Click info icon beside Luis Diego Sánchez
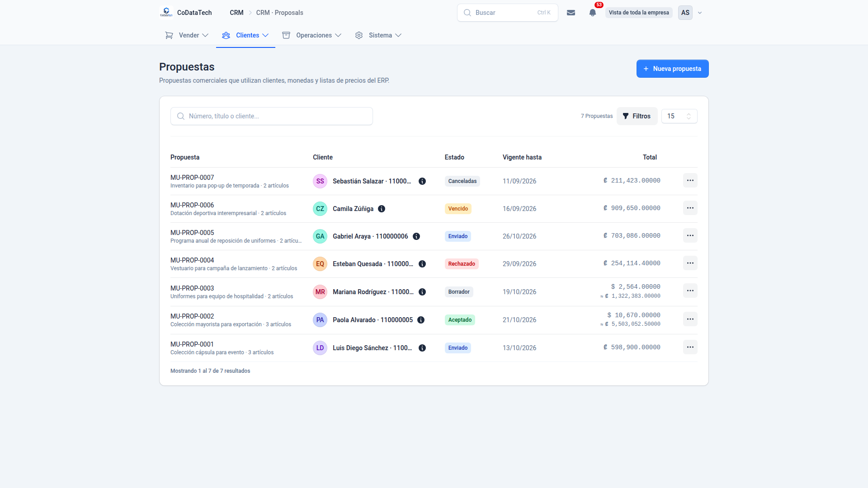The height and width of the screenshot is (488, 868). (x=422, y=348)
